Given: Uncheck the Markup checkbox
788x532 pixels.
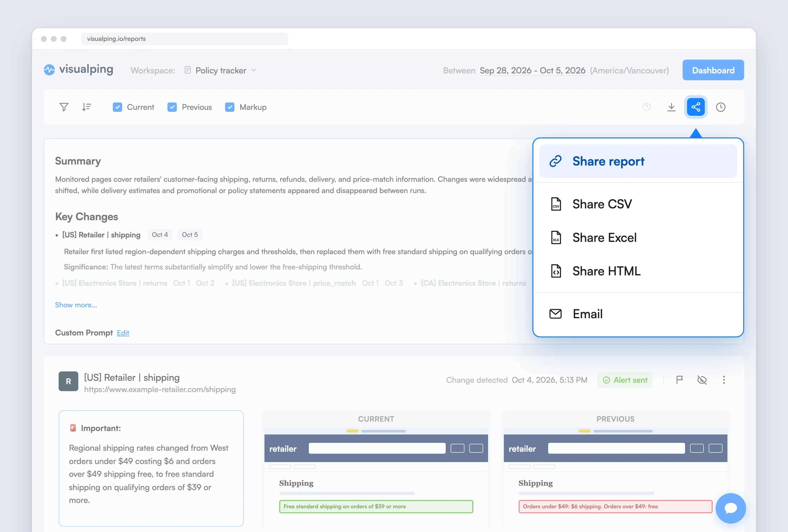Looking at the screenshot, I should pos(230,107).
